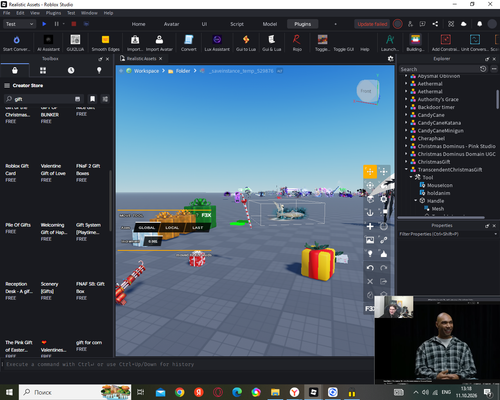The image size is (500, 400).
Task: Click the command bar input
Action: pyautogui.click(x=188, y=364)
